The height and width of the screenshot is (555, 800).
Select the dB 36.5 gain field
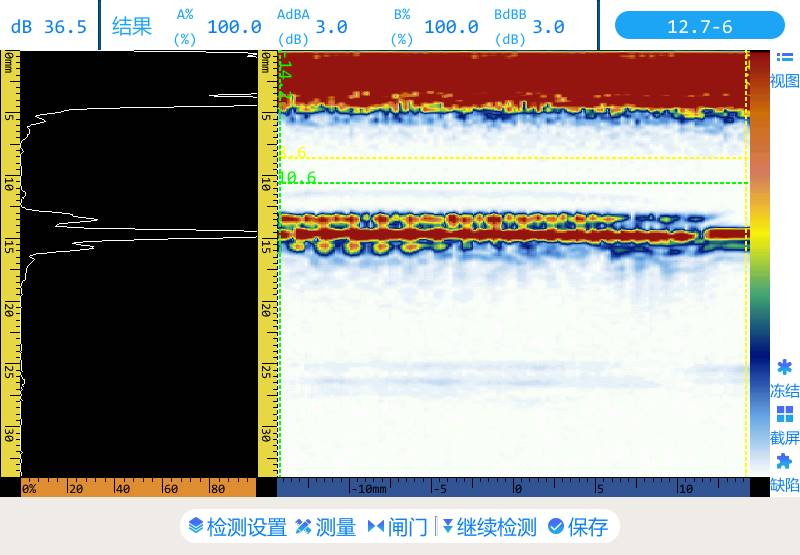point(49,26)
